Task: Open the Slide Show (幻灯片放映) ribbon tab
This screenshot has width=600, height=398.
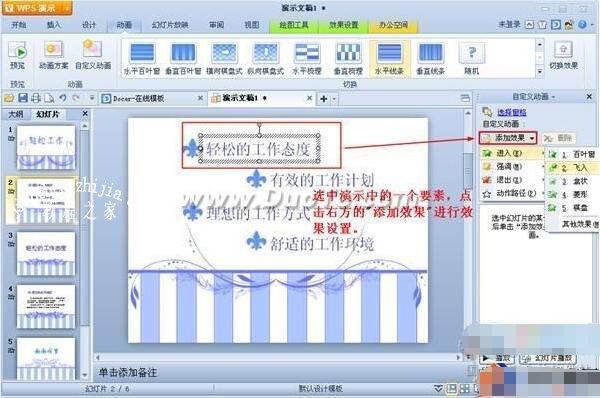Action: pyautogui.click(x=170, y=25)
